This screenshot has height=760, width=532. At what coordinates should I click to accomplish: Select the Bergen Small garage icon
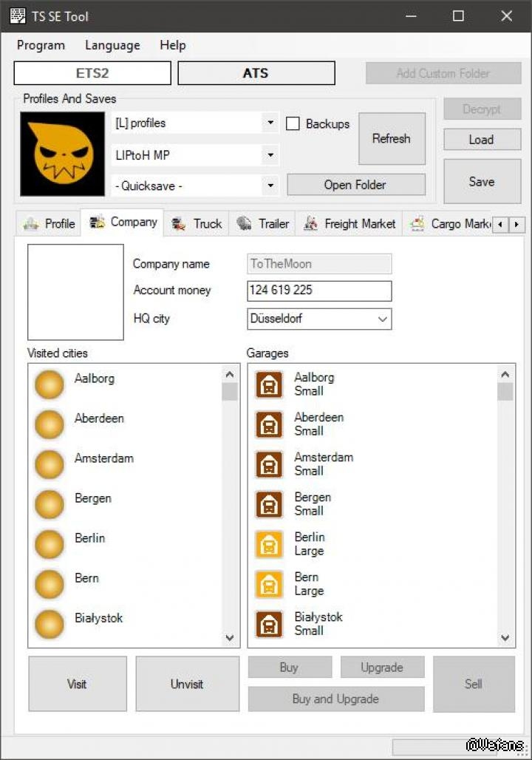(270, 504)
